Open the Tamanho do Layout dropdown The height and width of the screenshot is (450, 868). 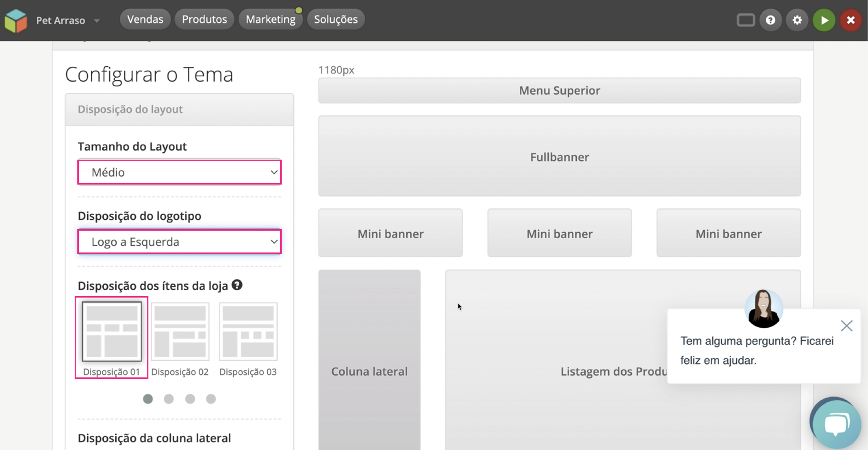pos(180,172)
